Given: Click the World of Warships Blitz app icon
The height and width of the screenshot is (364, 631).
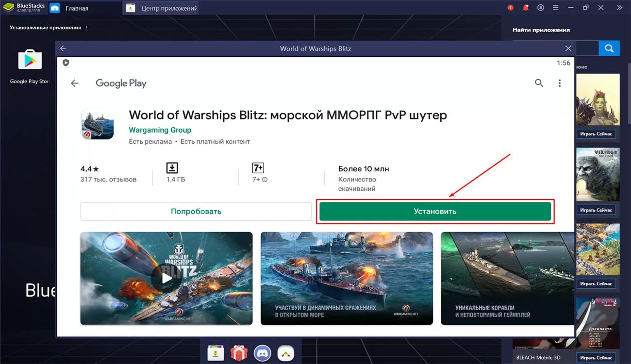Looking at the screenshot, I should coord(97,124).
